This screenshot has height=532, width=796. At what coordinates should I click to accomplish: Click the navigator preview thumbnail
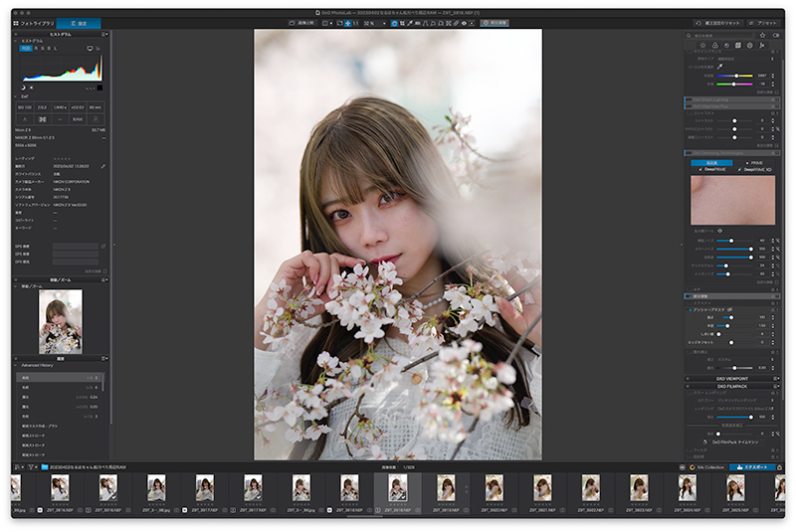click(x=61, y=321)
